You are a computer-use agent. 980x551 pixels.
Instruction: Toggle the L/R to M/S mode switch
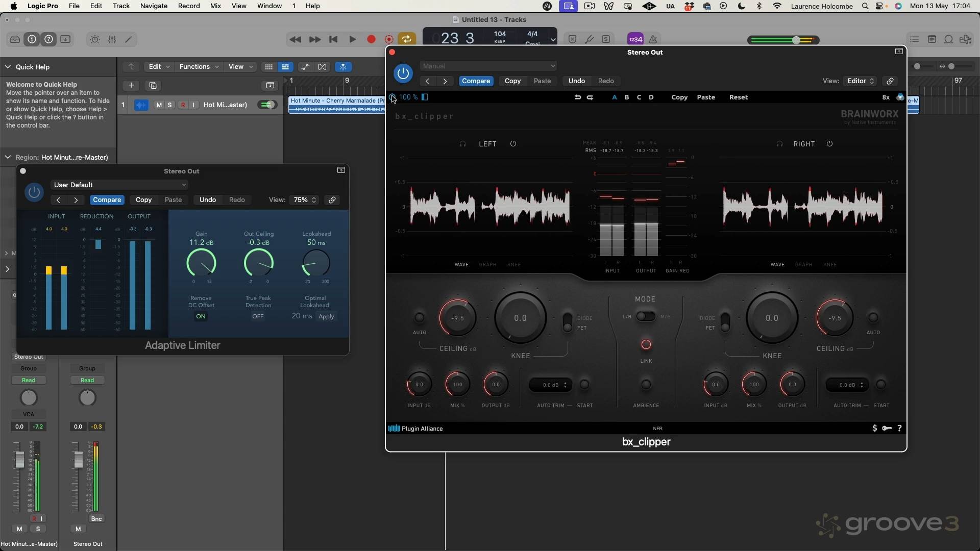[x=646, y=316]
